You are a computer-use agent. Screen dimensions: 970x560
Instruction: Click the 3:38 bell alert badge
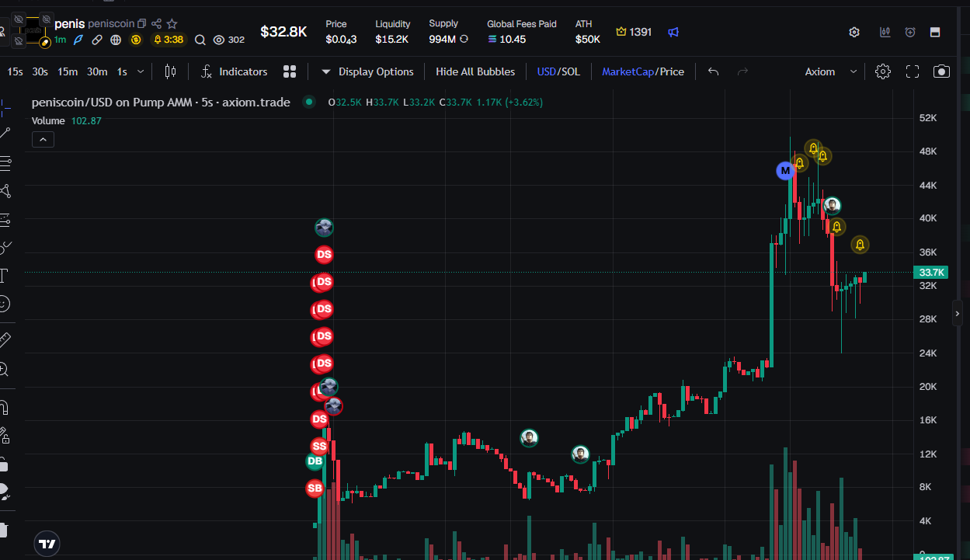coord(169,40)
